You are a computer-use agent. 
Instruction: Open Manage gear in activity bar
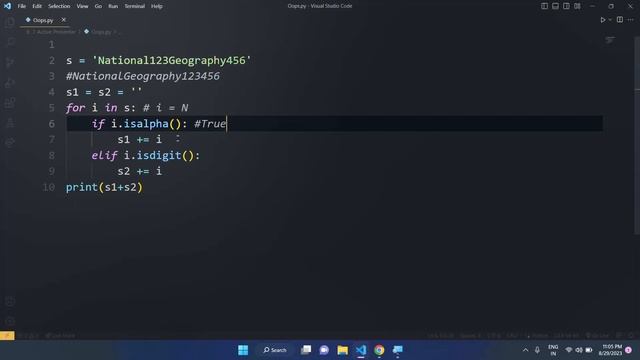click(10, 321)
